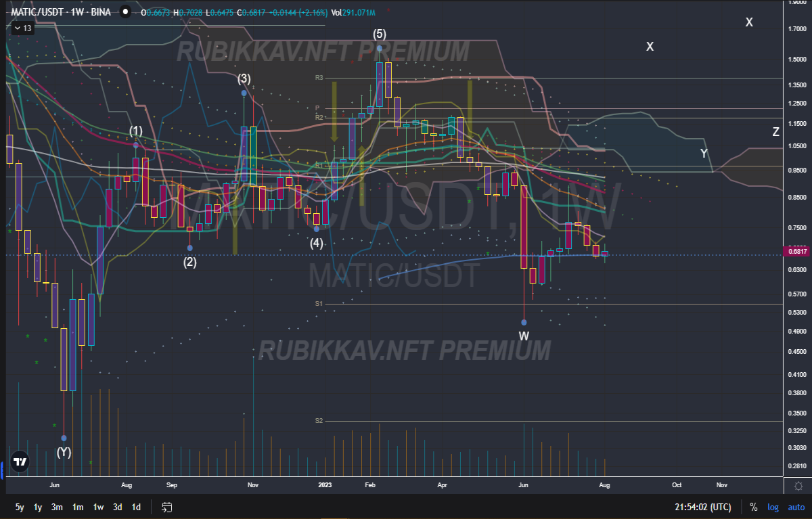This screenshot has height=519, width=812.
Task: Switch to the 5y time range
Action: coord(20,507)
